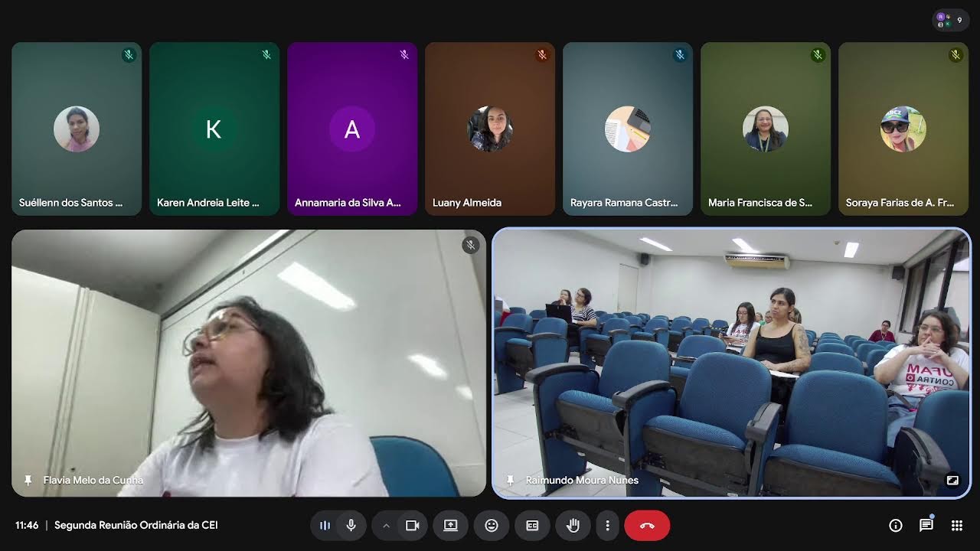Open audio visualizer indicator in control bar
The width and height of the screenshot is (980, 551).
[x=325, y=526]
